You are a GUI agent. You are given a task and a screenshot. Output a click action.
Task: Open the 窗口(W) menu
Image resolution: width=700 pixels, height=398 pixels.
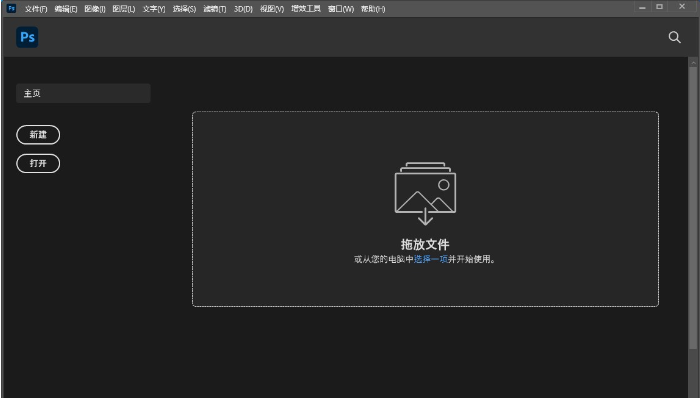pos(341,9)
